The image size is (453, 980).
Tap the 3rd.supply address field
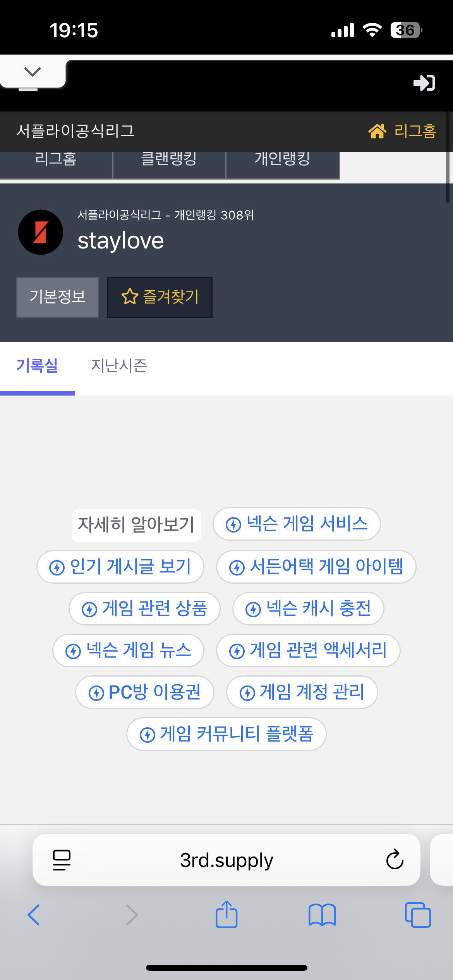click(x=226, y=860)
